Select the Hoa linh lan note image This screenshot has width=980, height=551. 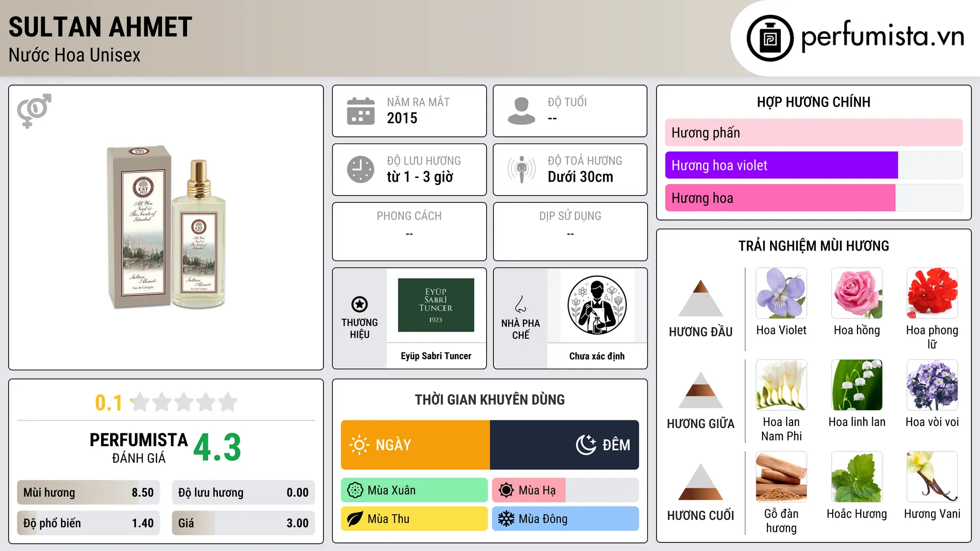857,385
